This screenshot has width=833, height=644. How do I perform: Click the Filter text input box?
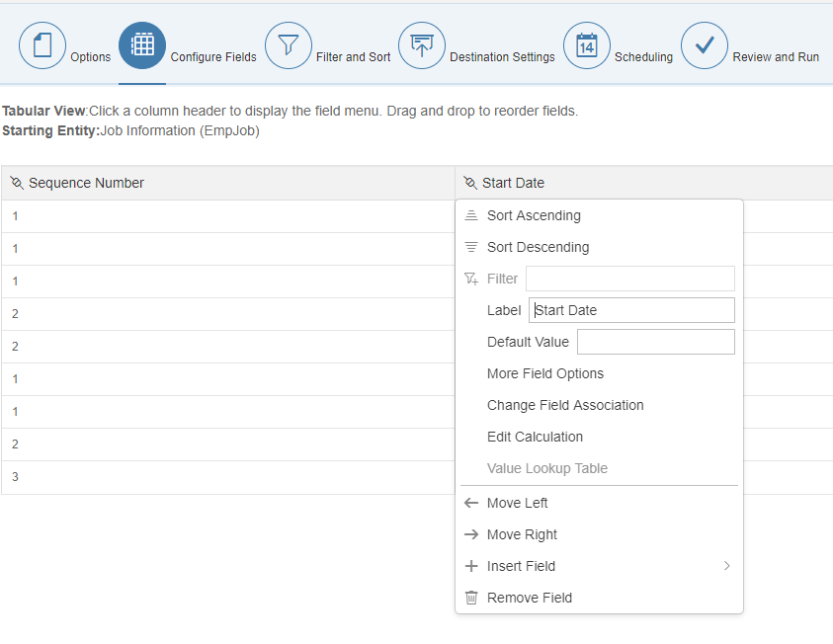click(630, 279)
